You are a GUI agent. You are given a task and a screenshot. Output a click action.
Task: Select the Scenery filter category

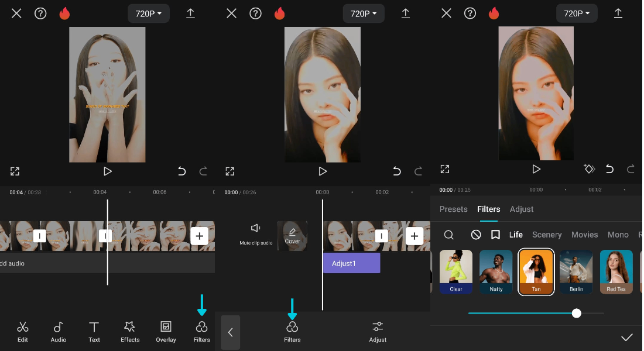pyautogui.click(x=547, y=235)
